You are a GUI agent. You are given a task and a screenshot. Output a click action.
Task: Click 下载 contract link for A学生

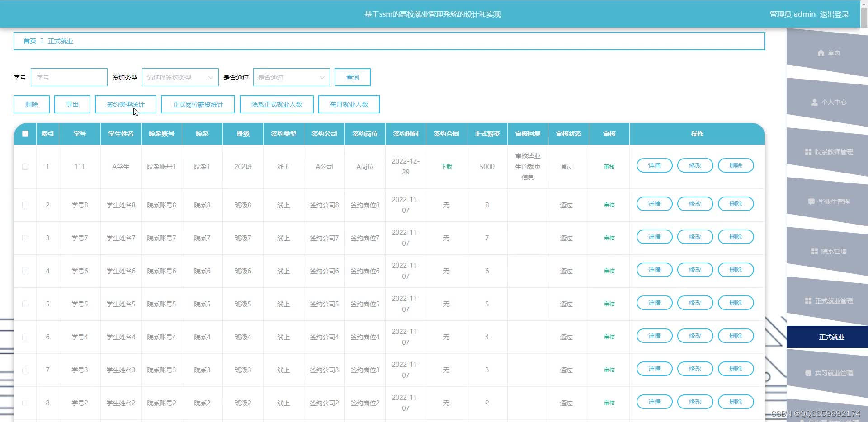pyautogui.click(x=446, y=167)
